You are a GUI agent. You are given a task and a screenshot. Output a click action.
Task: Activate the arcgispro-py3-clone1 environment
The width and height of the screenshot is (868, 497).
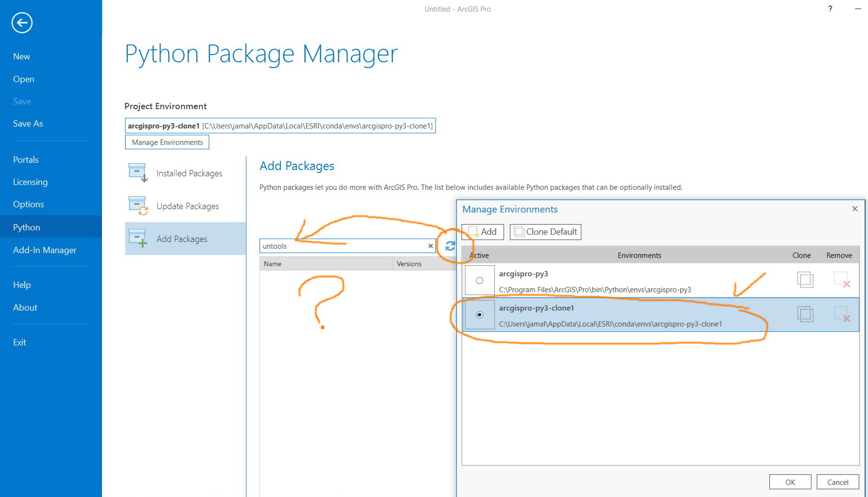(x=479, y=315)
